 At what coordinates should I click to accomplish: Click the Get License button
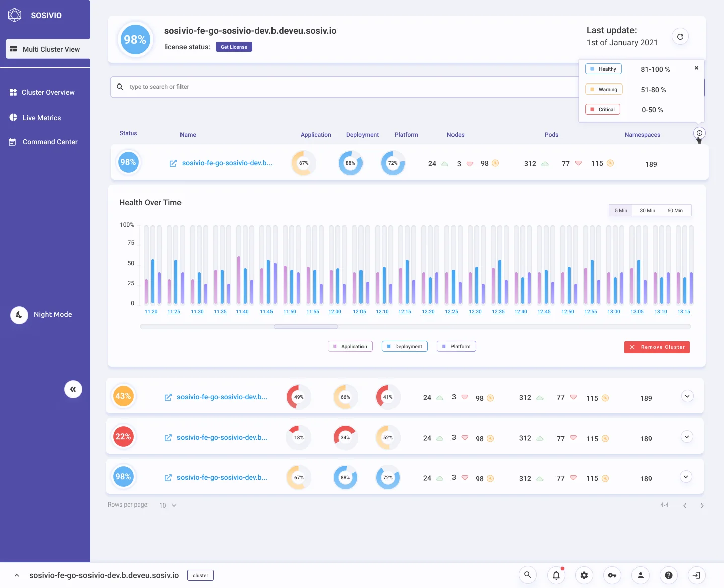234,47
